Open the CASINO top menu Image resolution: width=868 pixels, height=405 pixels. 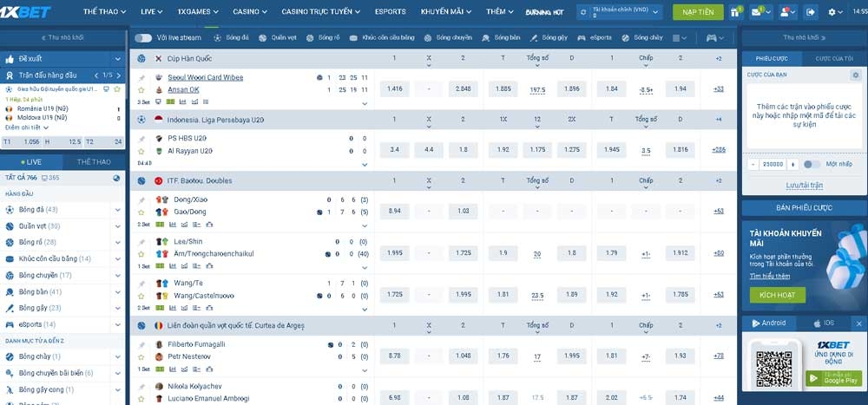click(x=250, y=11)
